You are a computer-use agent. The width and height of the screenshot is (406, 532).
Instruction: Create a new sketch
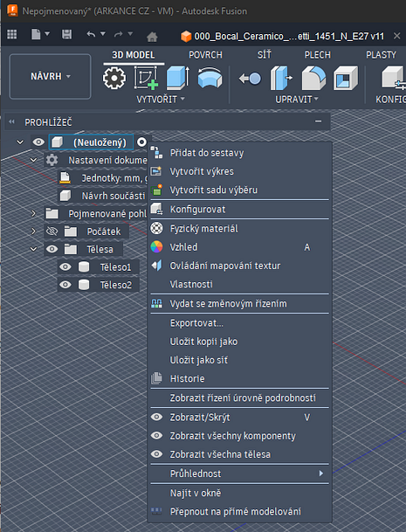pyautogui.click(x=146, y=78)
